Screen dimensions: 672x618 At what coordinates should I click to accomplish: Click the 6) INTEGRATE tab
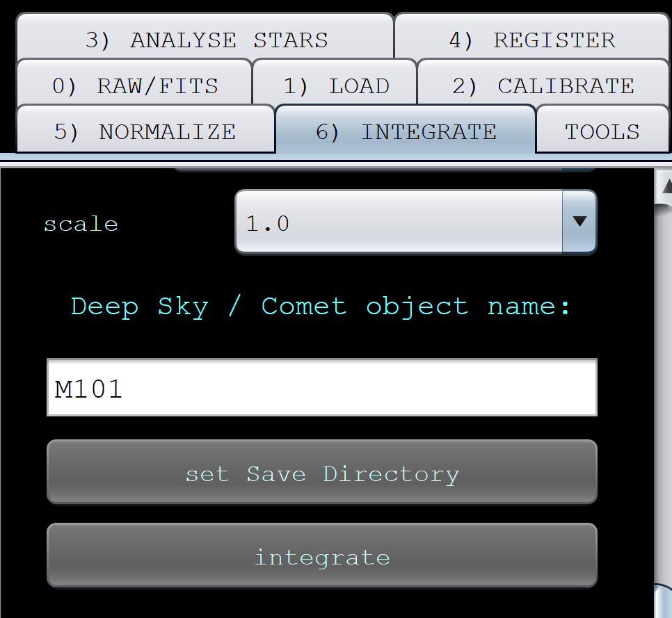click(406, 131)
